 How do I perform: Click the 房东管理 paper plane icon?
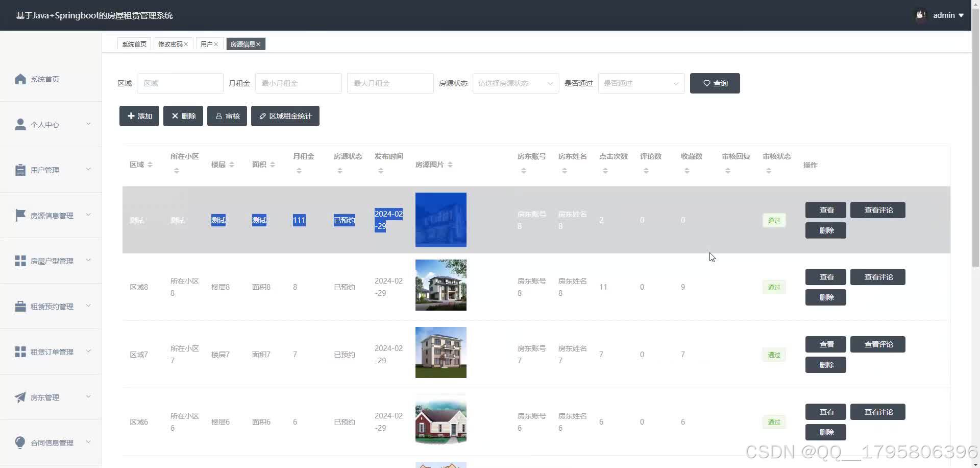pyautogui.click(x=20, y=397)
